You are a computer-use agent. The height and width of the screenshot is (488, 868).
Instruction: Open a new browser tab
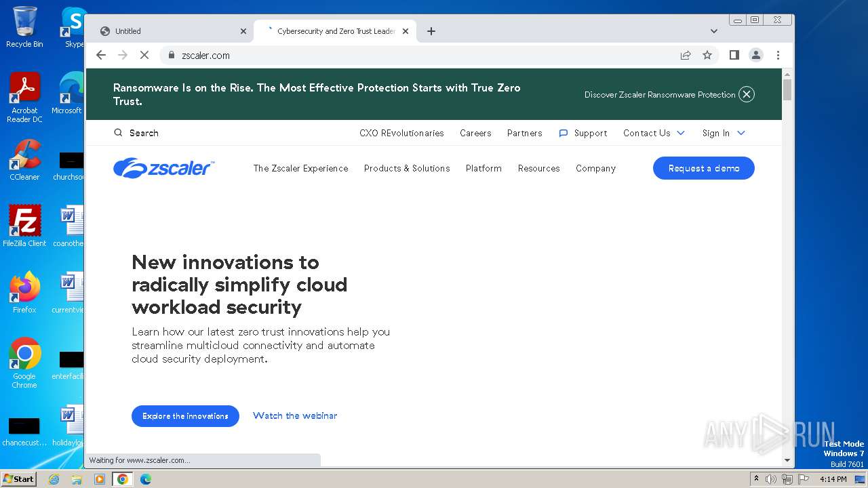[431, 31]
